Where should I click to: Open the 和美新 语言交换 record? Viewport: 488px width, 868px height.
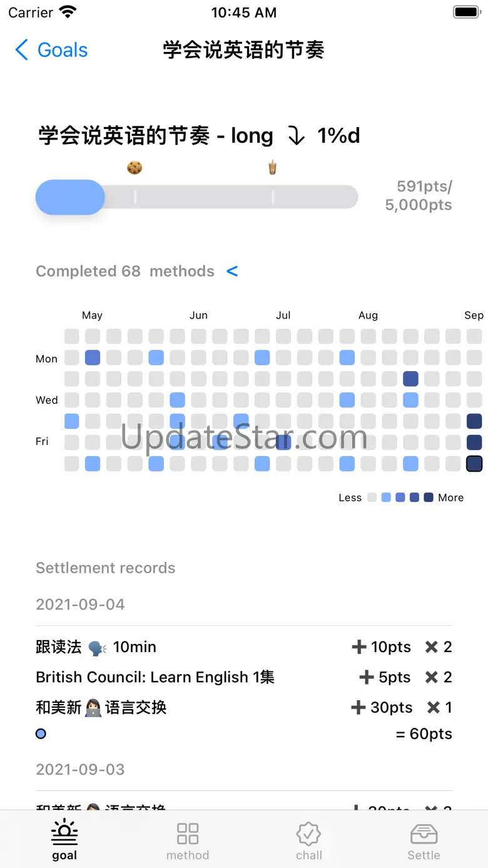pos(244,707)
